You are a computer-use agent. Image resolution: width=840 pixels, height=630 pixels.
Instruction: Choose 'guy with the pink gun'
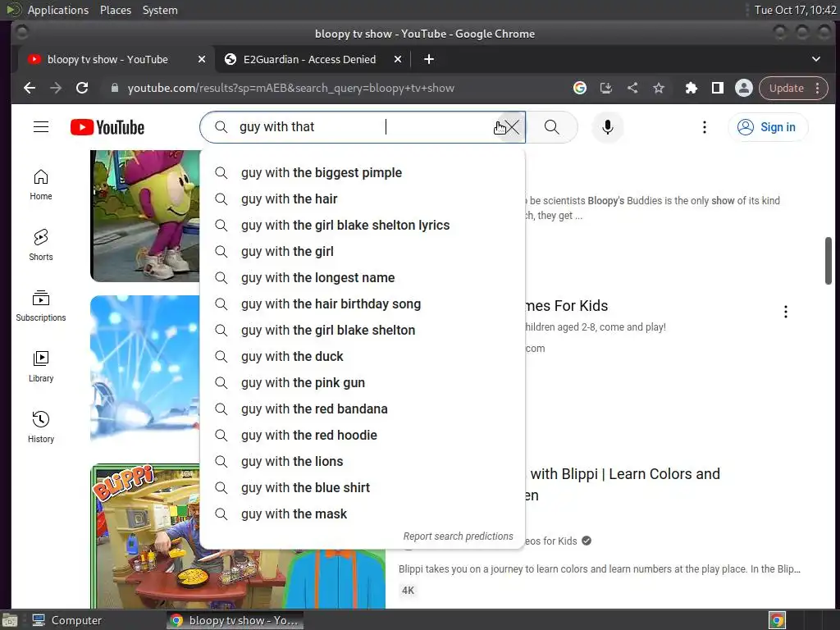(x=362, y=382)
